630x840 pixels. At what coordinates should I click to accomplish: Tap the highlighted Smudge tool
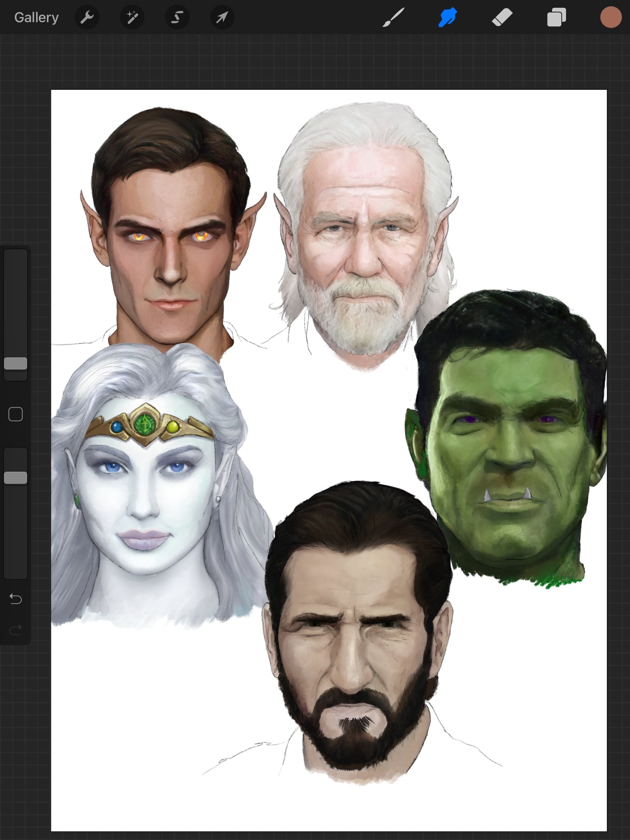point(448,17)
